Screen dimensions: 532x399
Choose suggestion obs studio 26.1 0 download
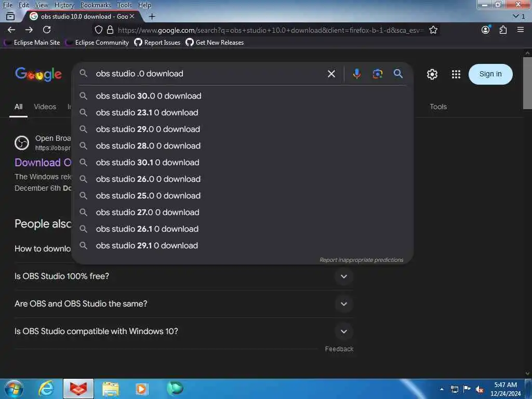(x=242, y=229)
